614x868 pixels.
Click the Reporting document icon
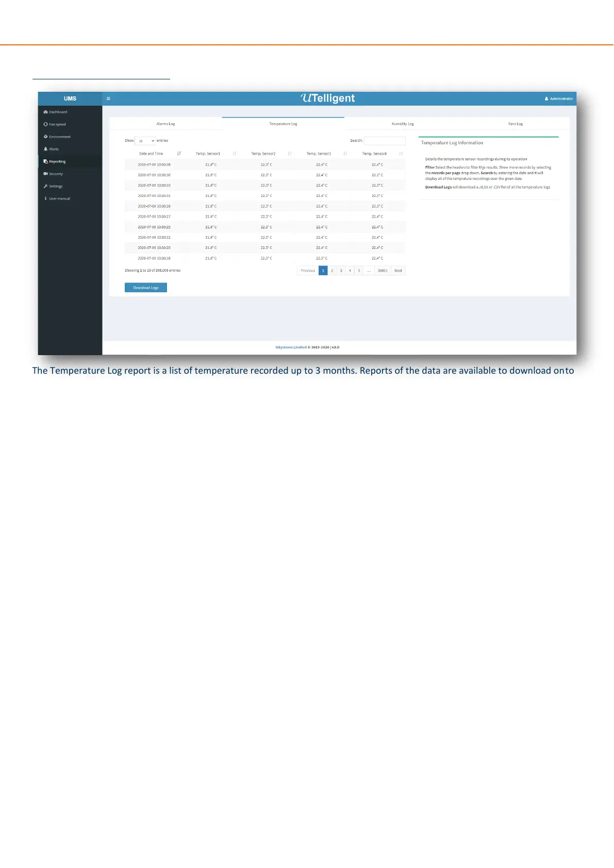coord(46,161)
